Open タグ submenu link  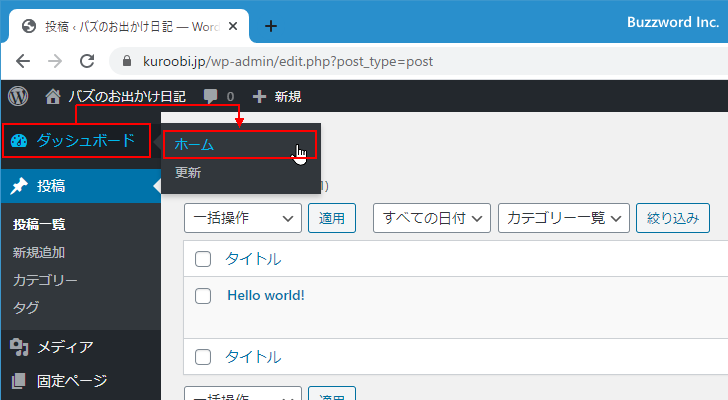[26, 308]
